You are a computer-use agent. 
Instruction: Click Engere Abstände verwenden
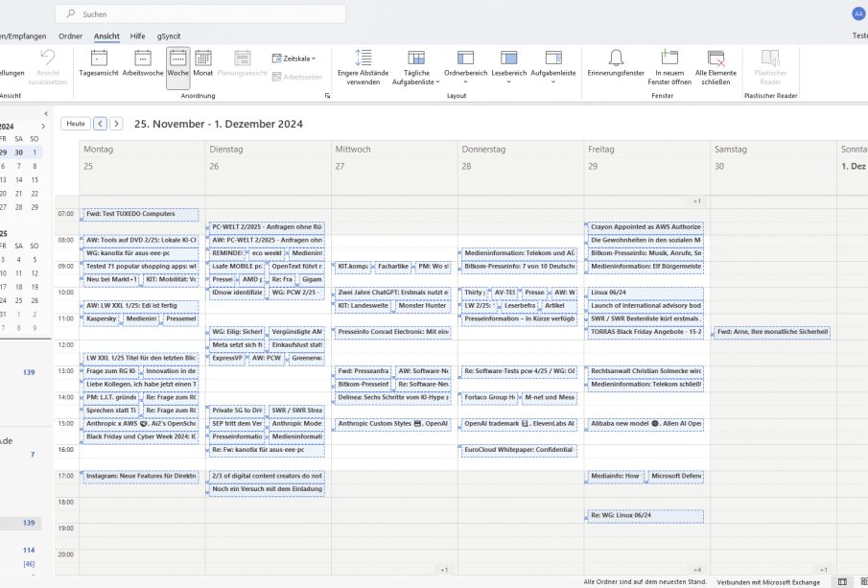[x=364, y=67]
